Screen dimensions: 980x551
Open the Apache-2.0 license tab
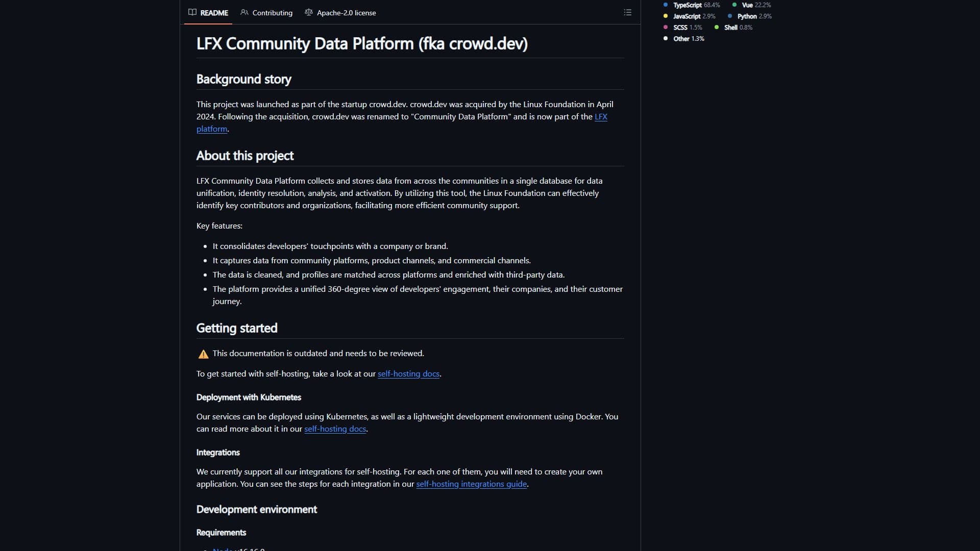(340, 13)
